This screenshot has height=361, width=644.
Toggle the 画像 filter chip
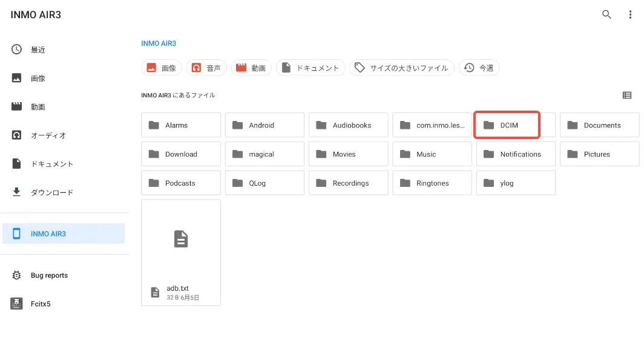162,68
